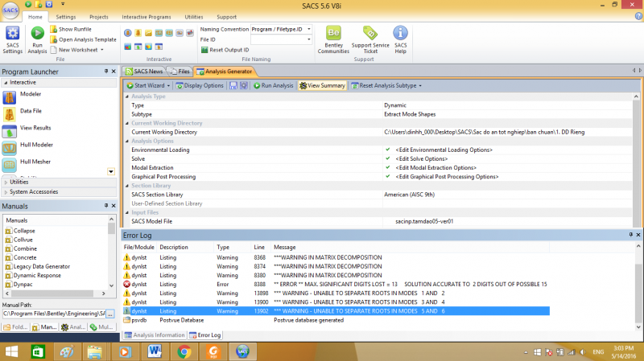644x361 pixels.
Task: Click the Manual Path input field
Action: (54, 314)
